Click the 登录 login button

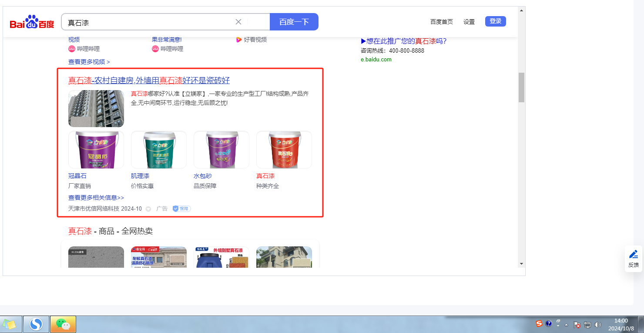tap(496, 21)
